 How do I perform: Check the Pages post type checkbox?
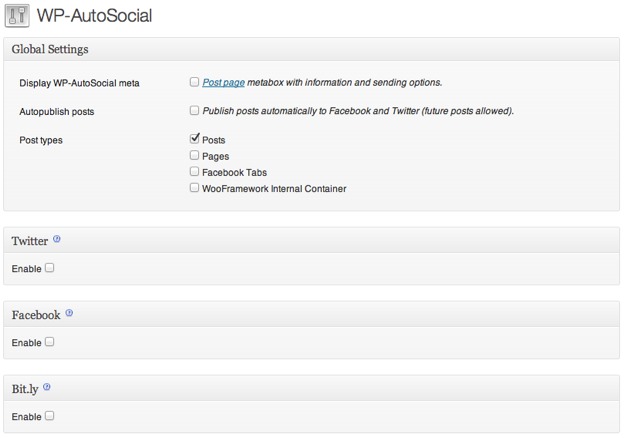click(194, 156)
